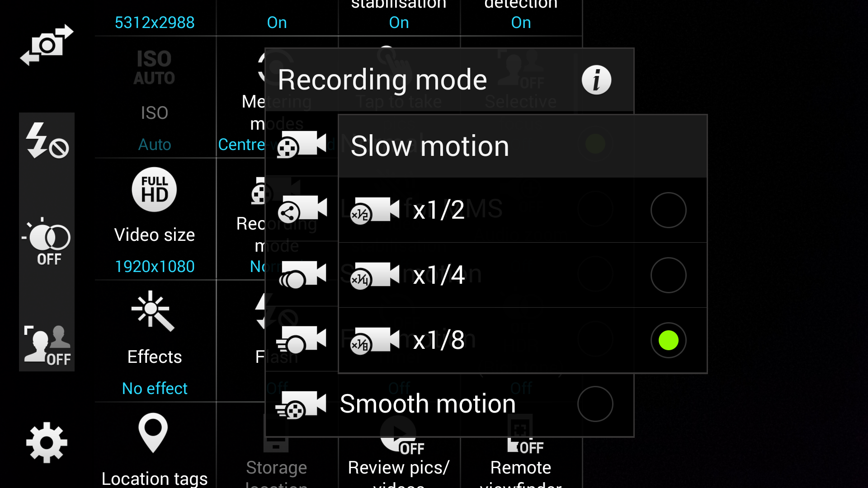
Task: Open the general settings gear icon
Action: tap(47, 442)
